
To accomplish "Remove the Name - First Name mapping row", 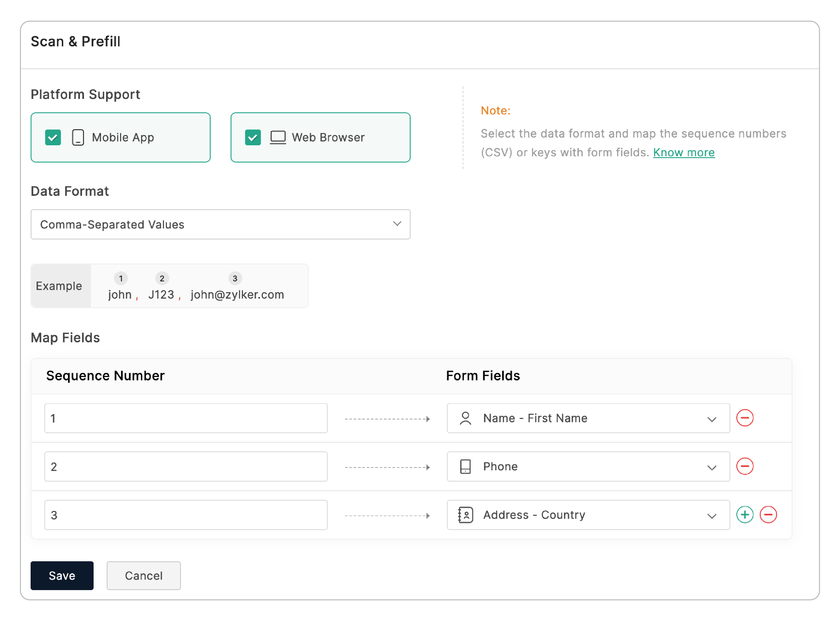I will coord(745,418).
